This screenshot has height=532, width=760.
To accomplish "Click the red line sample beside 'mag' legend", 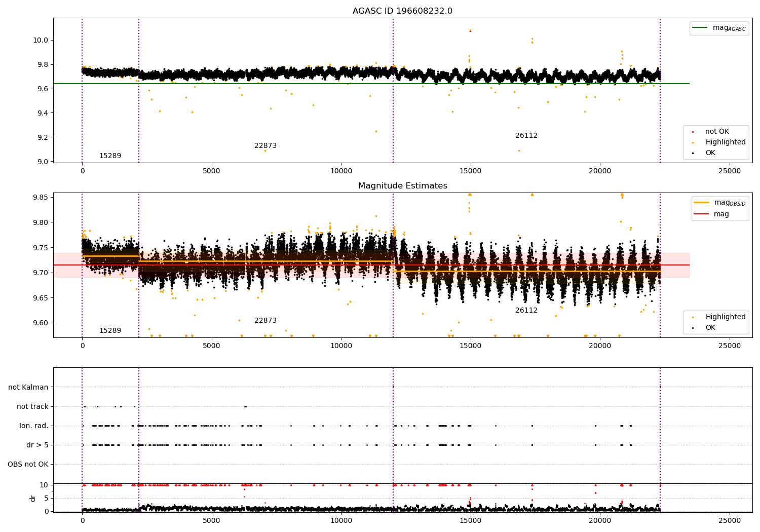I will click(x=702, y=214).
